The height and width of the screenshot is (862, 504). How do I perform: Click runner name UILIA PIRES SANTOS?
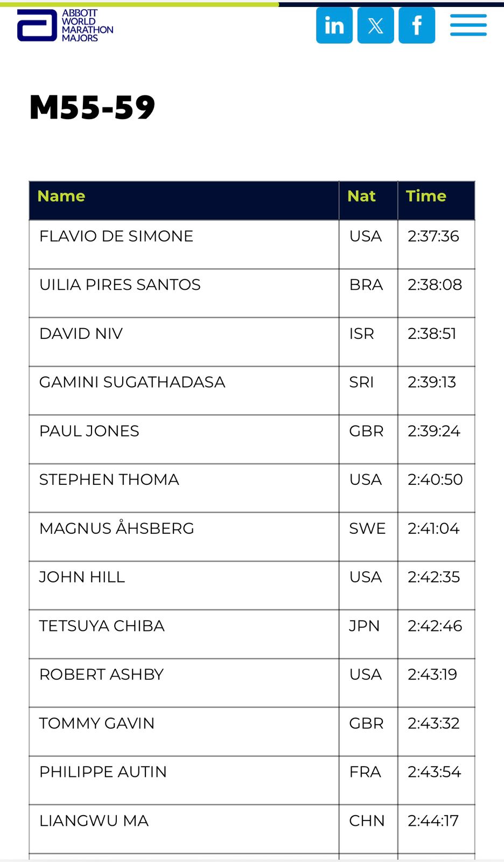click(120, 284)
